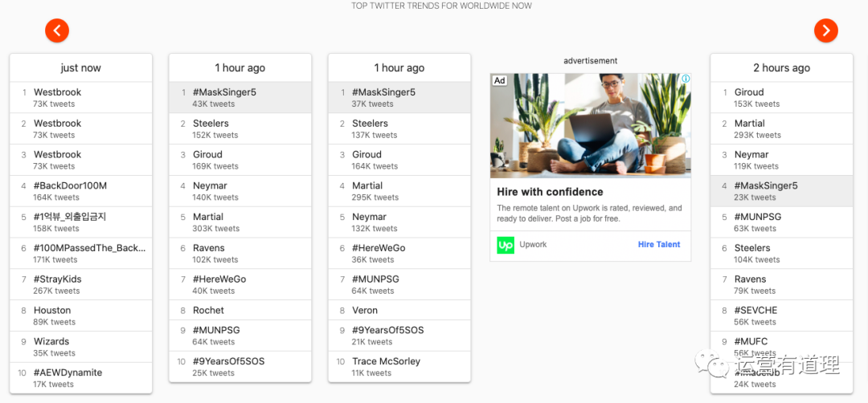Open the #StrayKids trend
This screenshot has height=403, width=868.
tap(57, 279)
